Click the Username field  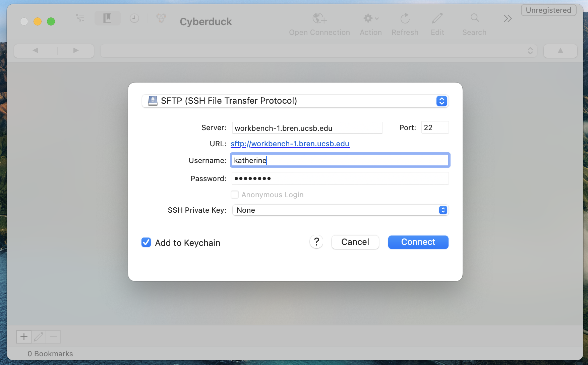[340, 160]
